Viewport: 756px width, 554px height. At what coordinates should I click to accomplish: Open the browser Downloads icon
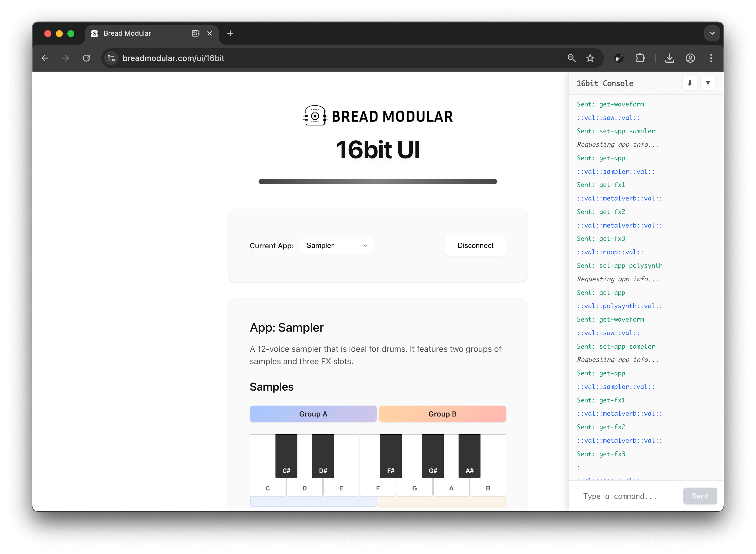[x=669, y=58]
